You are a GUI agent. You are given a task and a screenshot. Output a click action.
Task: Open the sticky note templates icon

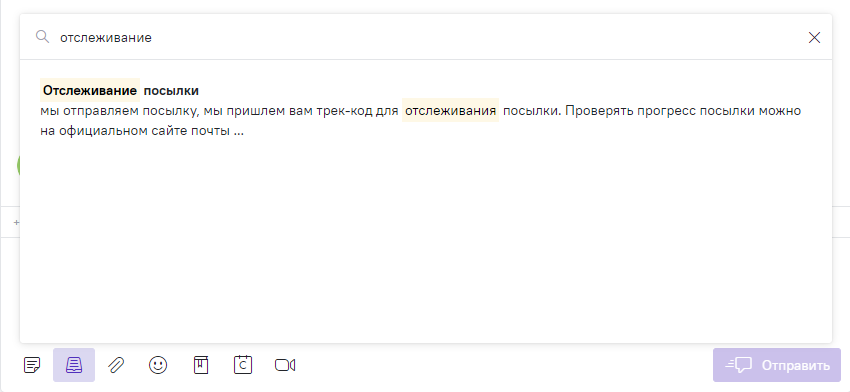click(x=32, y=365)
